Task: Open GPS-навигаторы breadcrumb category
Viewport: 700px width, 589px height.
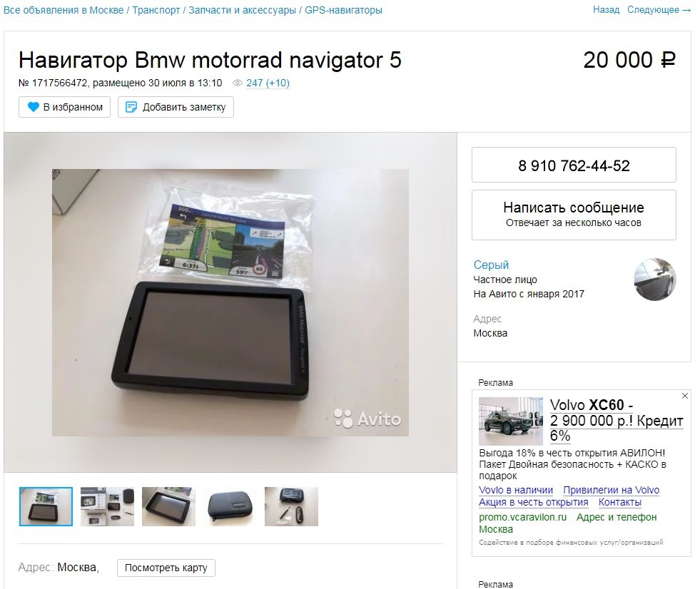Action: coord(343,10)
